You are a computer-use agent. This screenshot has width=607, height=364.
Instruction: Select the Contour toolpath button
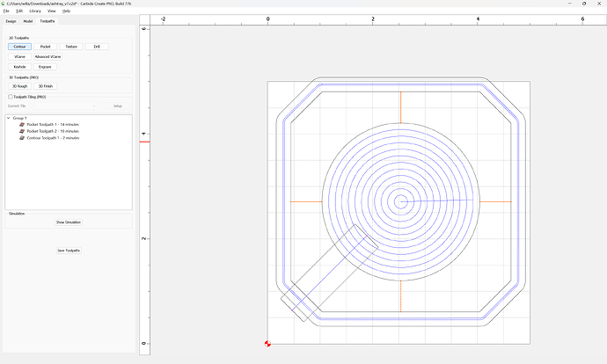tap(19, 47)
